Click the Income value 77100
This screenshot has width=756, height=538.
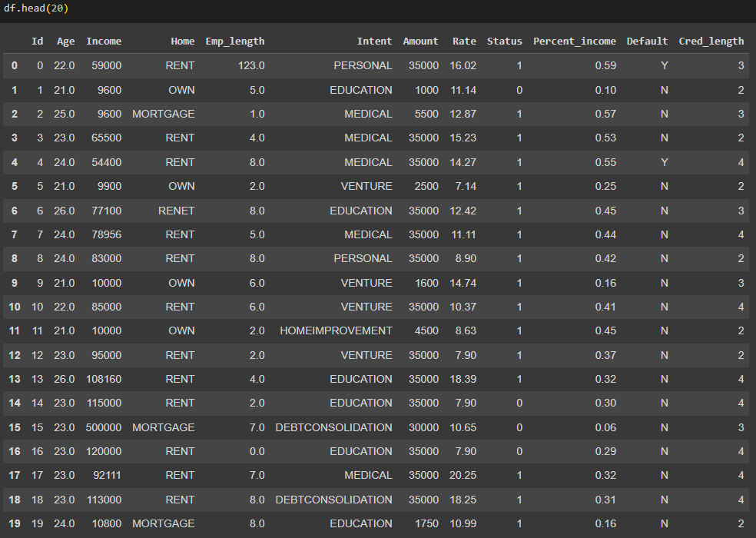[107, 211]
